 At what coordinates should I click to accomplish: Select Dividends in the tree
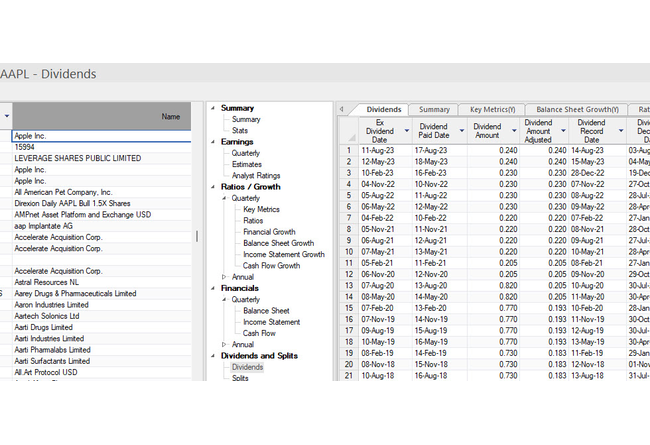click(247, 367)
